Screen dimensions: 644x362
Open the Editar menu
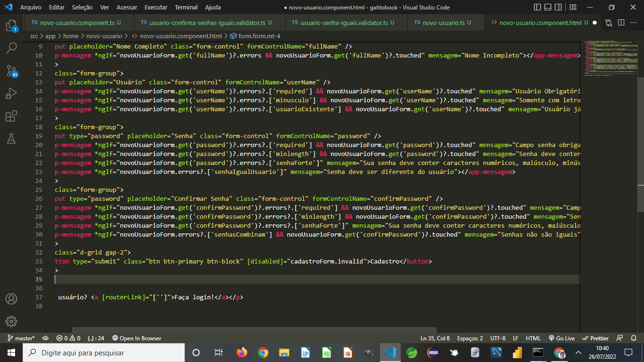coord(57,7)
